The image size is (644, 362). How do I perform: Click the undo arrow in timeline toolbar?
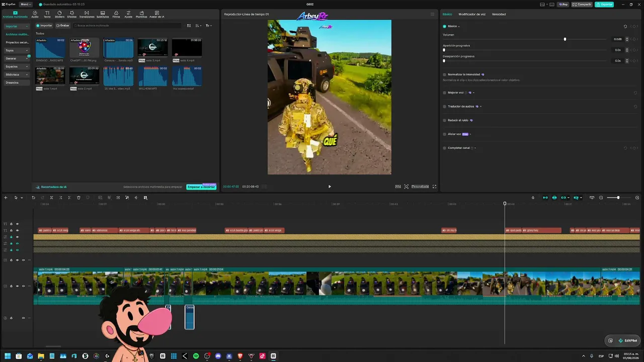point(33,198)
